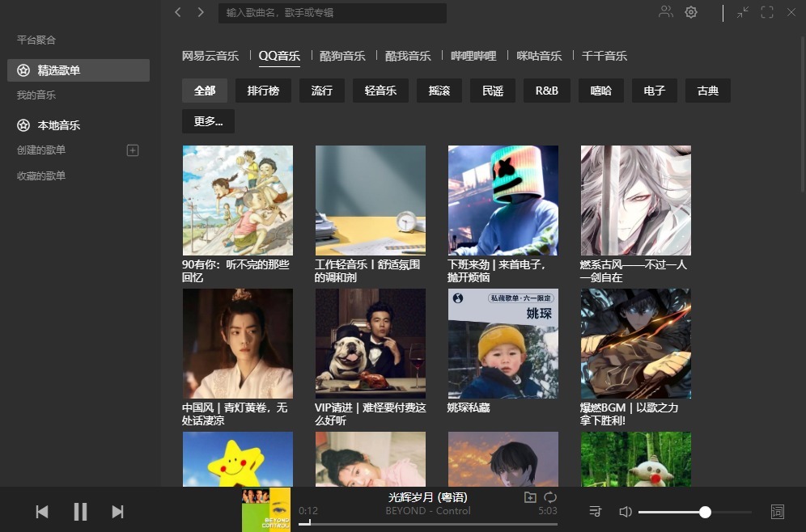Screen dimensions: 806x532
Task: Toggle the lyrics display icon
Action: tap(778, 511)
